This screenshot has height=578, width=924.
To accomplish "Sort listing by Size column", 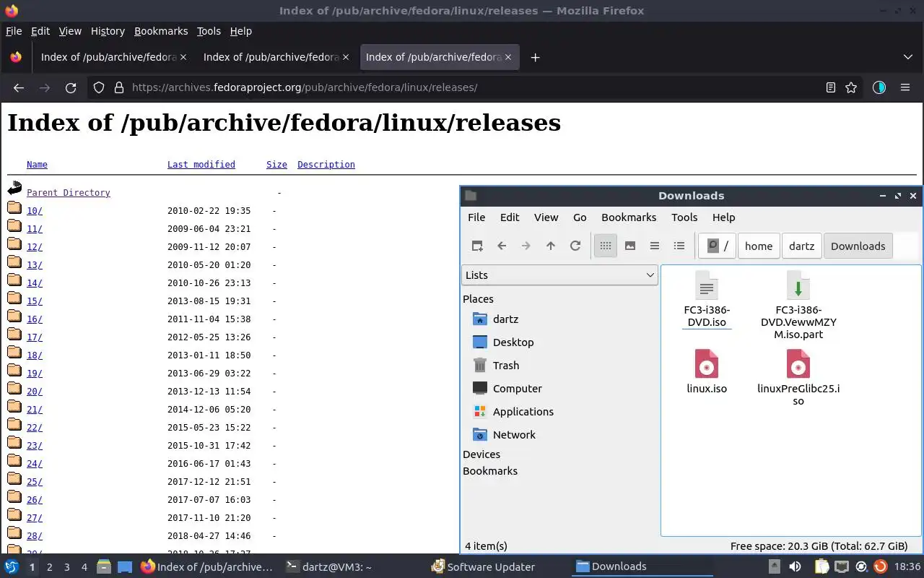I will (276, 165).
